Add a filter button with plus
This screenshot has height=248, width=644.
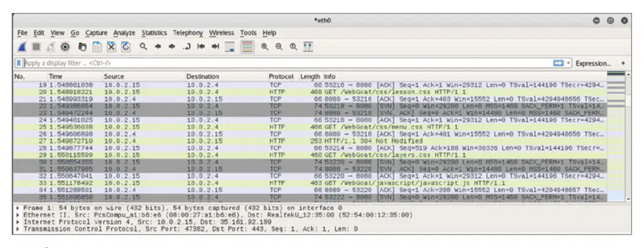(623, 63)
